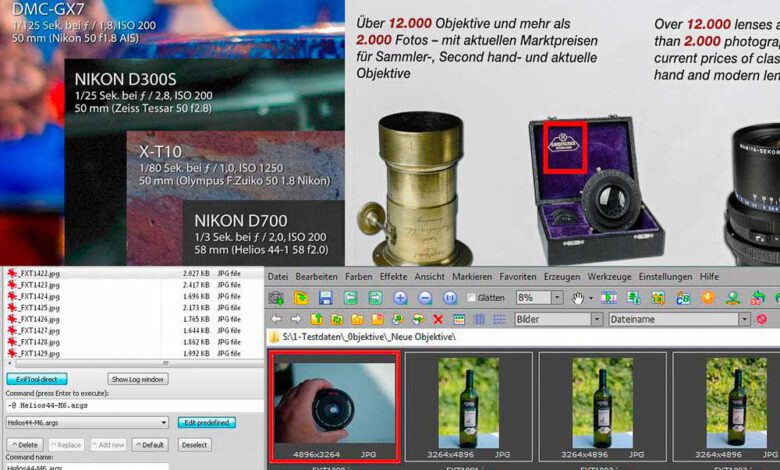Screen dimensions: 780x470
Task: Click the path field S:\1-Testdaten\_0bjektive
Action: [x=523, y=337]
